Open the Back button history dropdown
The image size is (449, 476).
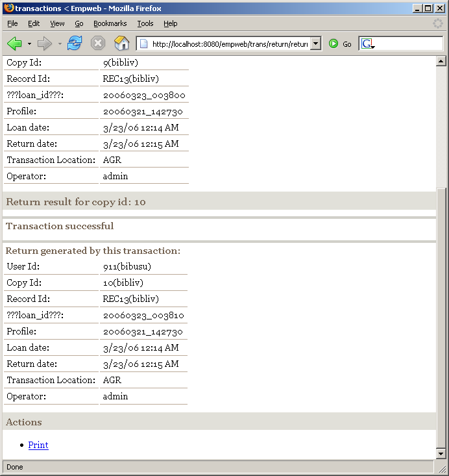[x=29, y=44]
